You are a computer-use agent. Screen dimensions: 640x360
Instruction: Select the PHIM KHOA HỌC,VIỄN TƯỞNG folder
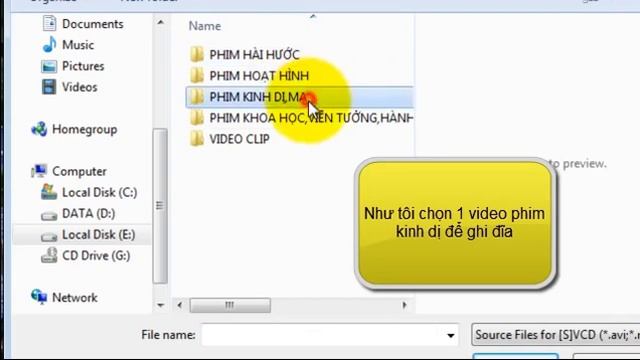(311, 118)
